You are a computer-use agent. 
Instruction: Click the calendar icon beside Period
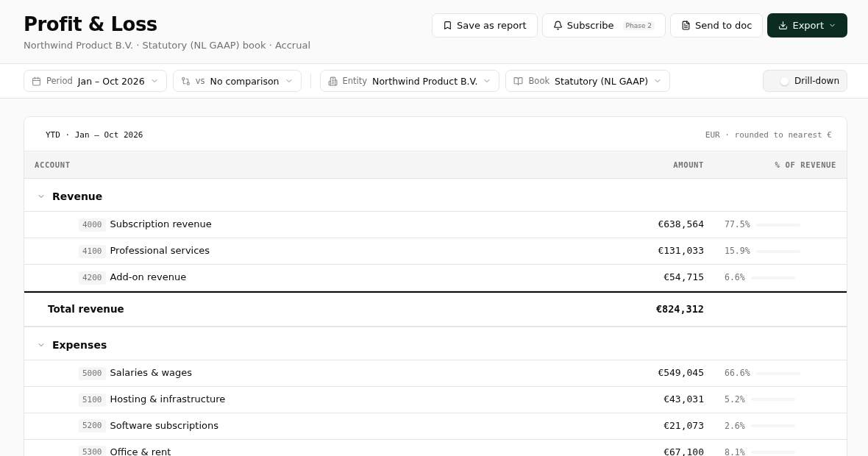coord(37,82)
